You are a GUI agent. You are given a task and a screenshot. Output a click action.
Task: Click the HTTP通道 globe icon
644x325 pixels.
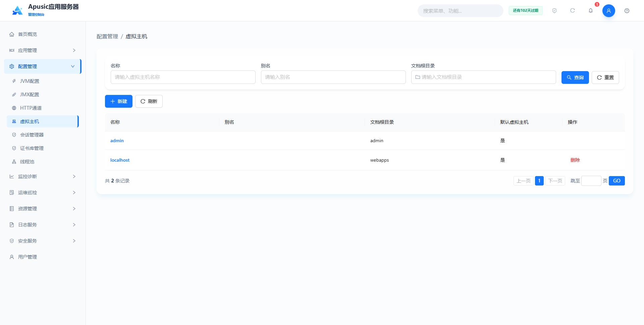pyautogui.click(x=14, y=108)
